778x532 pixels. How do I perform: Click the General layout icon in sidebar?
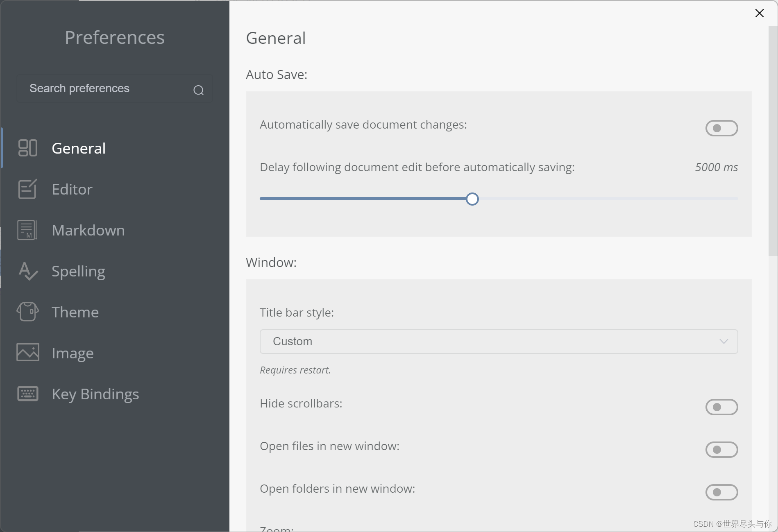point(27,148)
